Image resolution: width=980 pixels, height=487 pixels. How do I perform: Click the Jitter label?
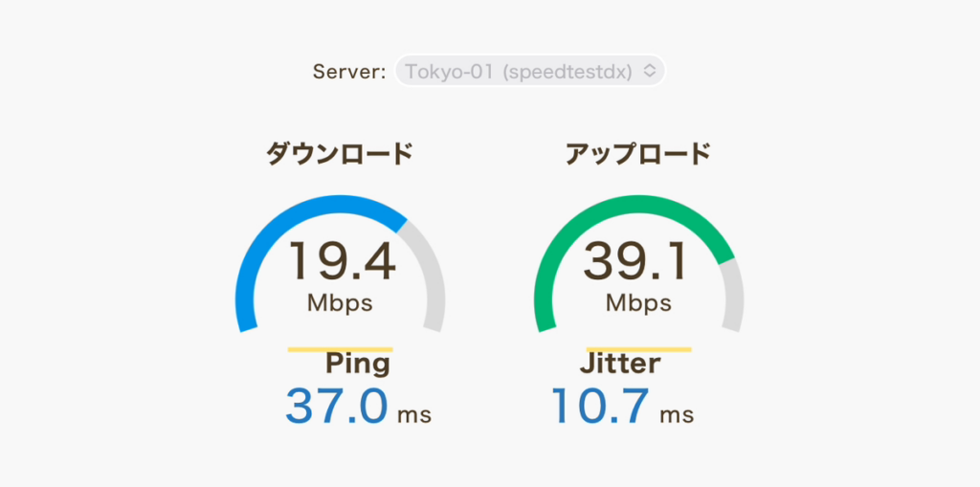coord(620,364)
